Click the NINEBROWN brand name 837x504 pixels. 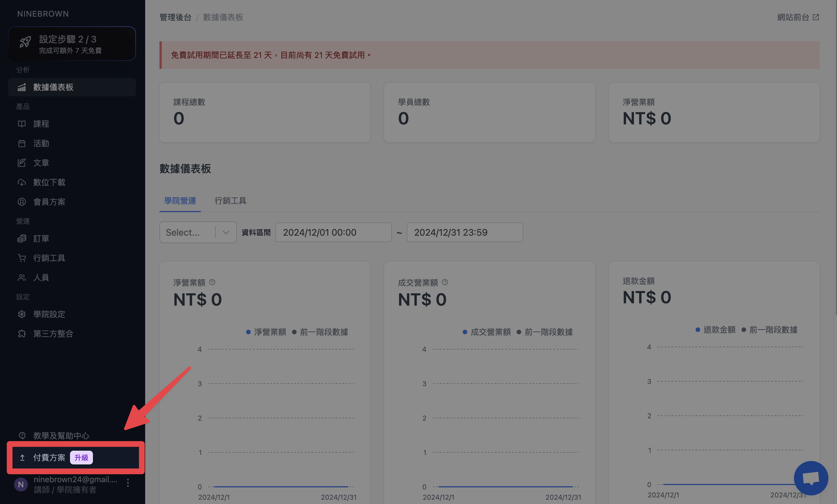coord(43,13)
